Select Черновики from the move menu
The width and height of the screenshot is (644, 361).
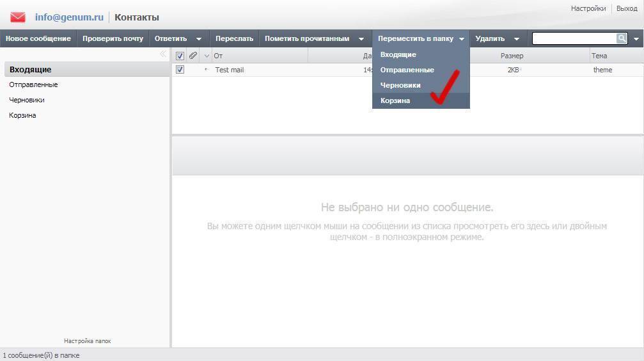[400, 85]
